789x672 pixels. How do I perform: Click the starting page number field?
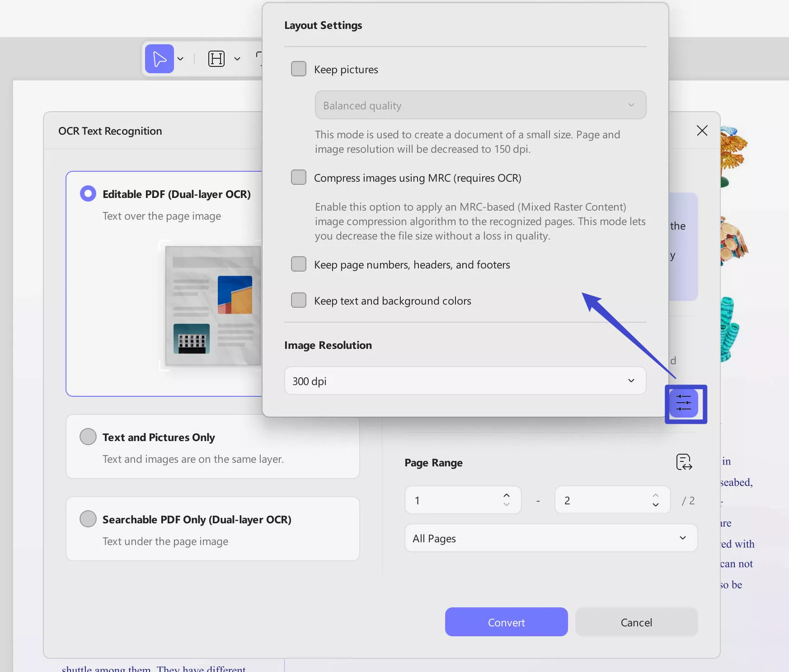[452, 500]
